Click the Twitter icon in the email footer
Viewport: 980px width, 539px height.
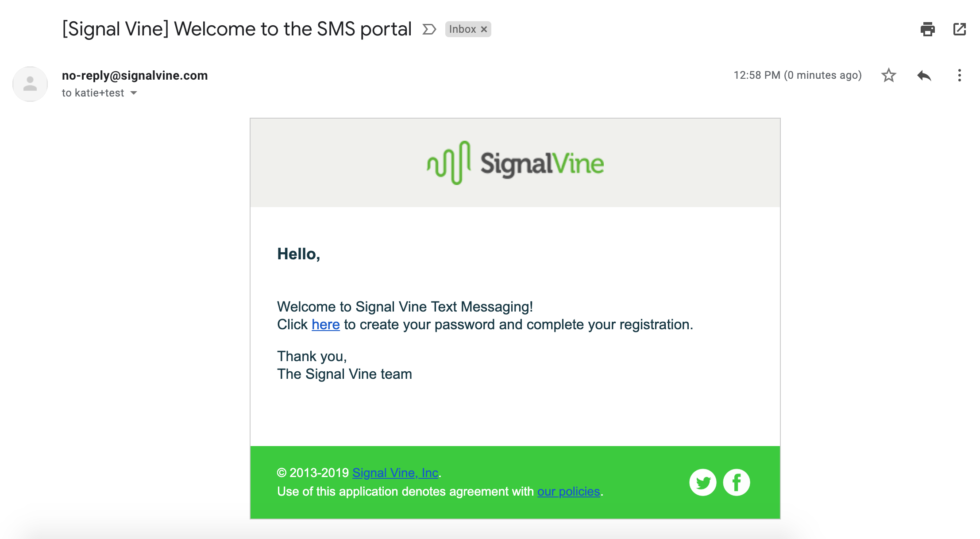point(702,482)
